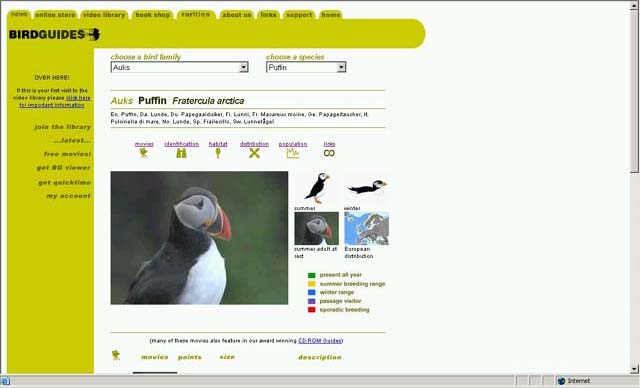Image resolution: width=640 pixels, height=388 pixels.
Task: Select the free movies! sidebar link
Action: (67, 154)
